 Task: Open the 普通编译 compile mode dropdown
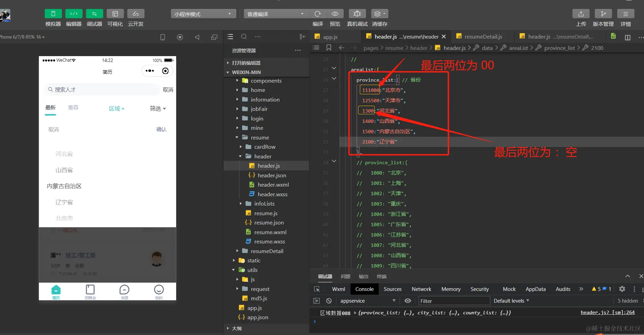point(276,14)
